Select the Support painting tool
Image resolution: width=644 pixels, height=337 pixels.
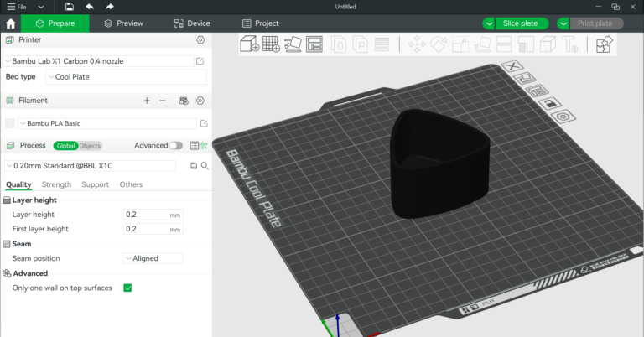click(x=526, y=44)
